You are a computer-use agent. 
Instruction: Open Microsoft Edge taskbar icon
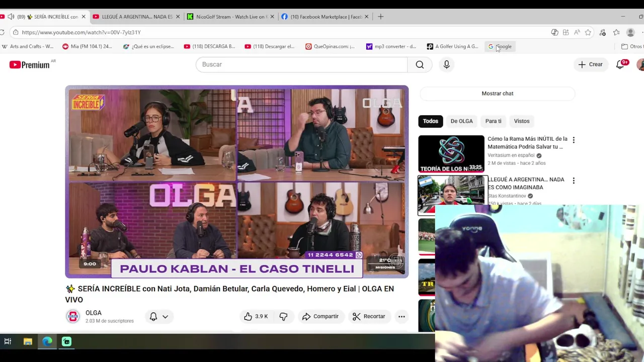[47, 341]
